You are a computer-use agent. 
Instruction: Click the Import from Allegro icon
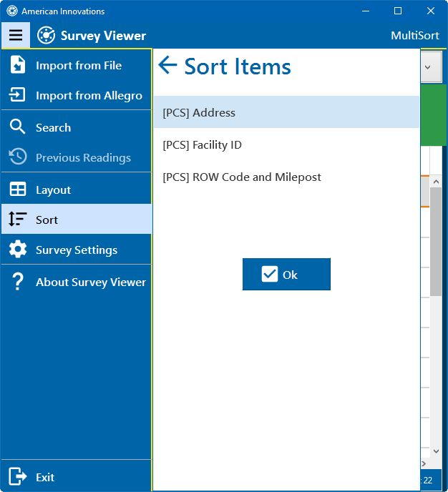[17, 95]
